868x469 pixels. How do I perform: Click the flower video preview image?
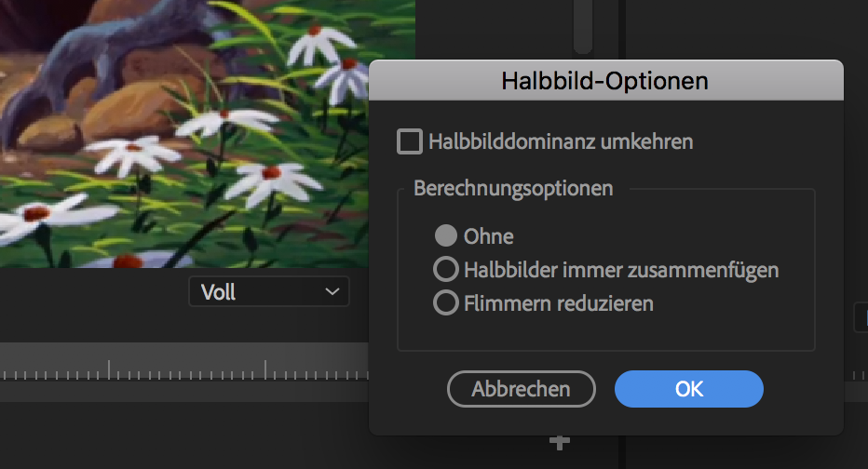(x=186, y=130)
